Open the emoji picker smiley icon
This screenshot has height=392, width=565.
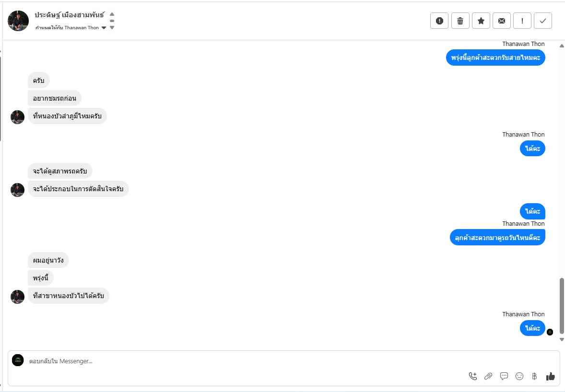click(519, 376)
